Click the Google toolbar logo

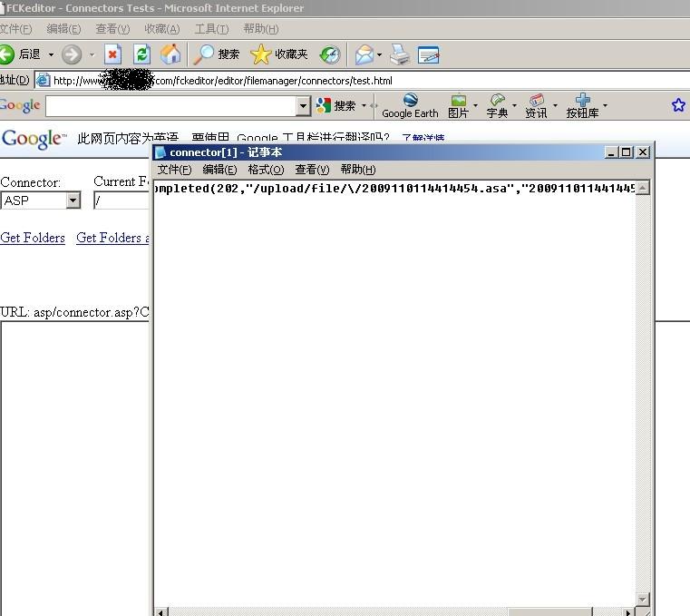pyautogui.click(x=20, y=105)
